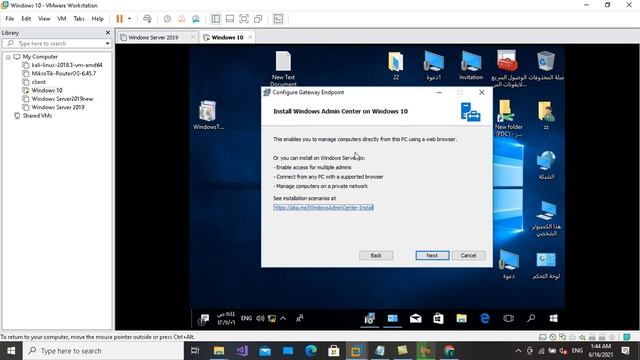Click the Invitation desktop icon
This screenshot has height=360, width=640.
click(471, 65)
